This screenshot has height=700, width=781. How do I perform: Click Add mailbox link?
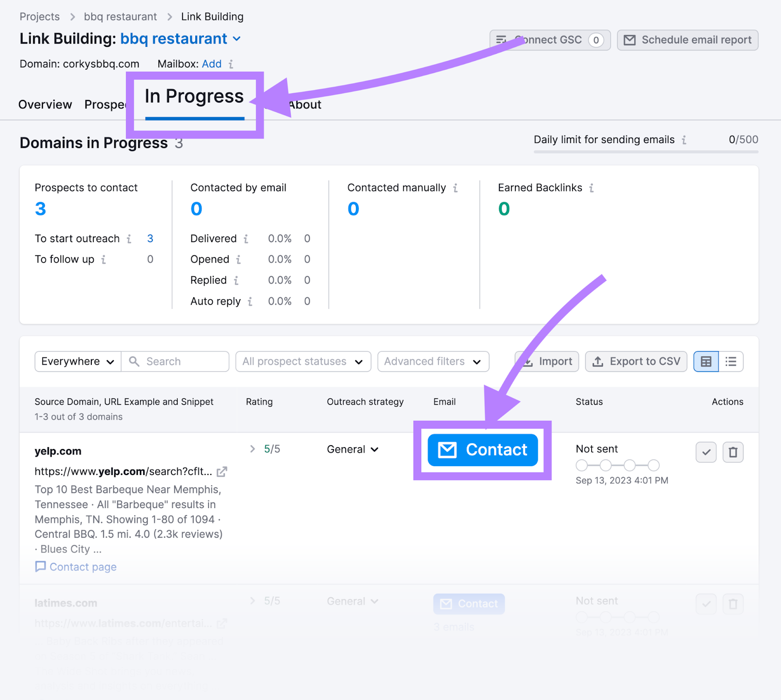point(212,64)
